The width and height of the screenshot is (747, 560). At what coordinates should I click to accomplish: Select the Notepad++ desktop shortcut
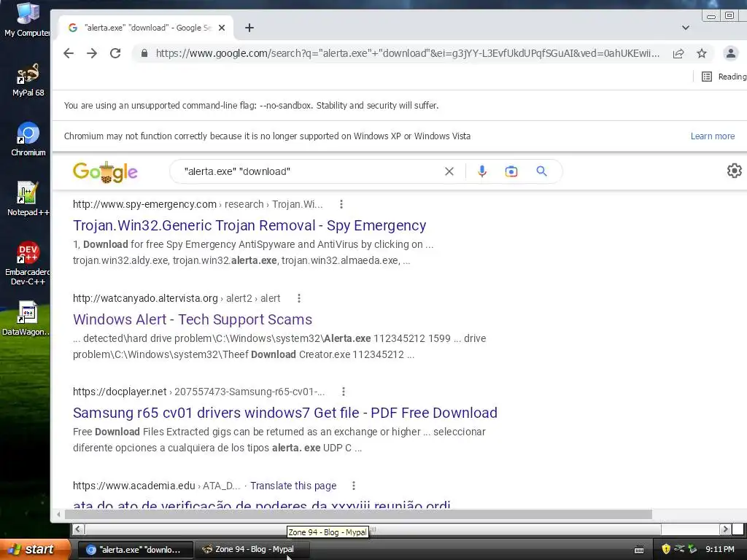pyautogui.click(x=28, y=199)
